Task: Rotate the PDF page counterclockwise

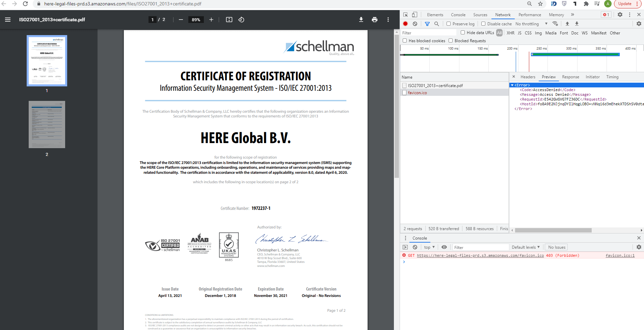Action: point(241,20)
